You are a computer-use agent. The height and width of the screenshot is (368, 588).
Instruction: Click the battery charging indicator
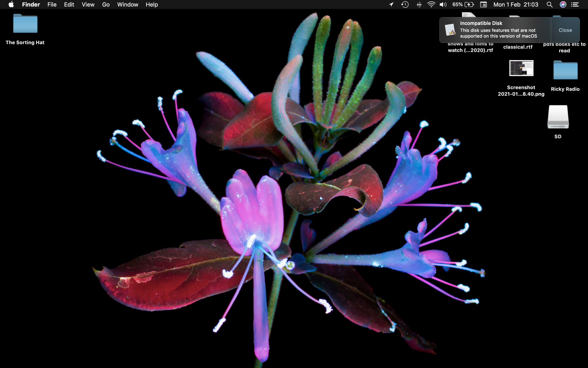pyautogui.click(x=469, y=4)
